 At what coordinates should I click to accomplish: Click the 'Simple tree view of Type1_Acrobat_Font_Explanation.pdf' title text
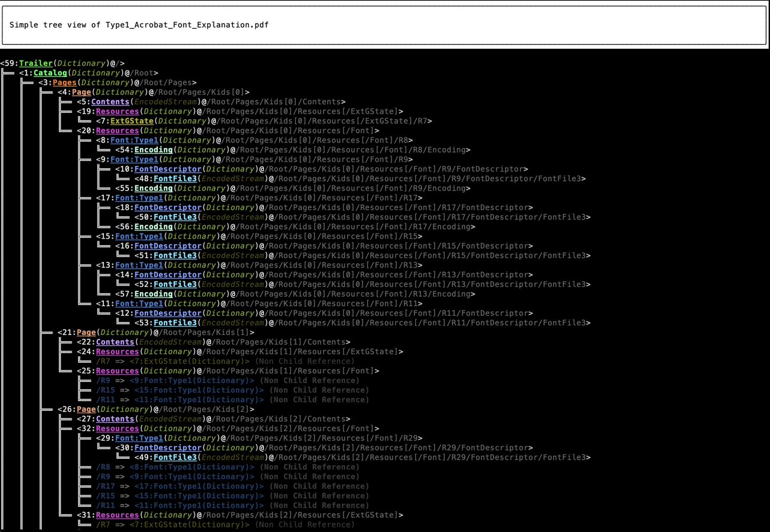tap(139, 25)
